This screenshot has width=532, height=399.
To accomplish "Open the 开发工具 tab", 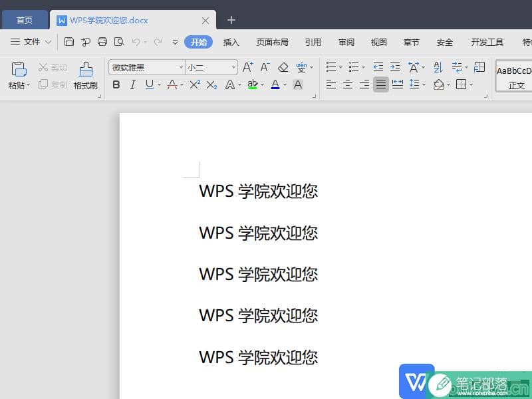I will tap(487, 42).
